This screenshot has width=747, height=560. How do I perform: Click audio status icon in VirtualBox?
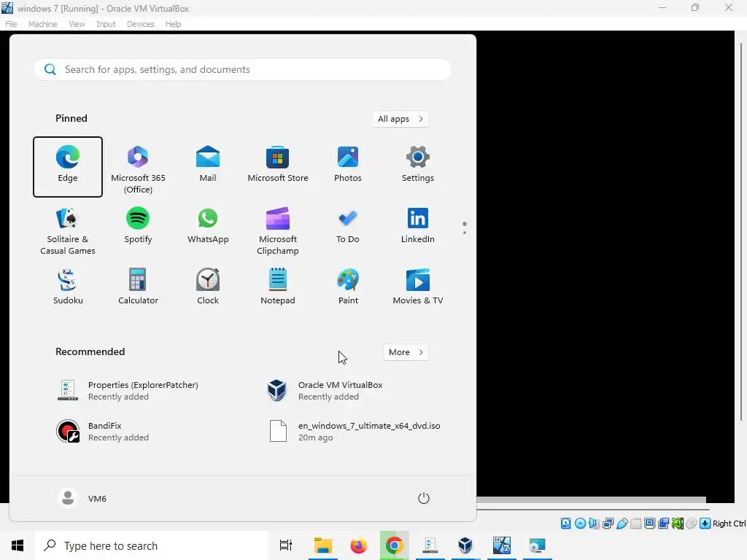point(594,524)
